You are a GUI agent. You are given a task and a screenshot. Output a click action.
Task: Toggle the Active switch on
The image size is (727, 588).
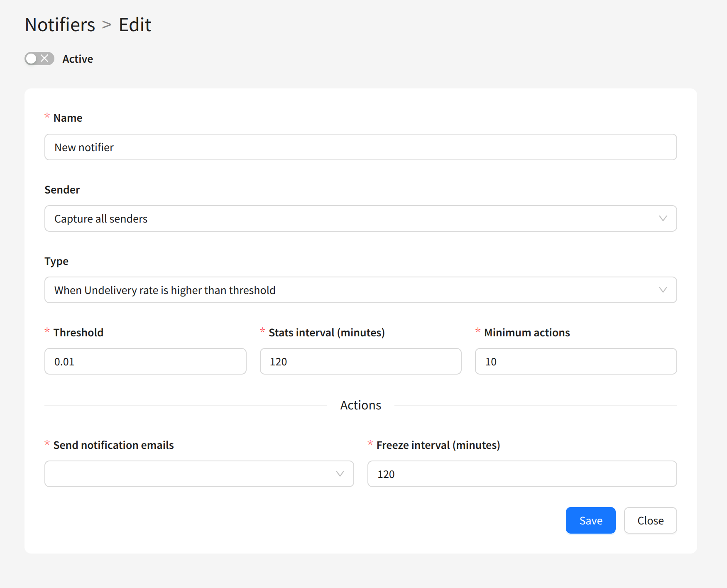click(x=39, y=59)
